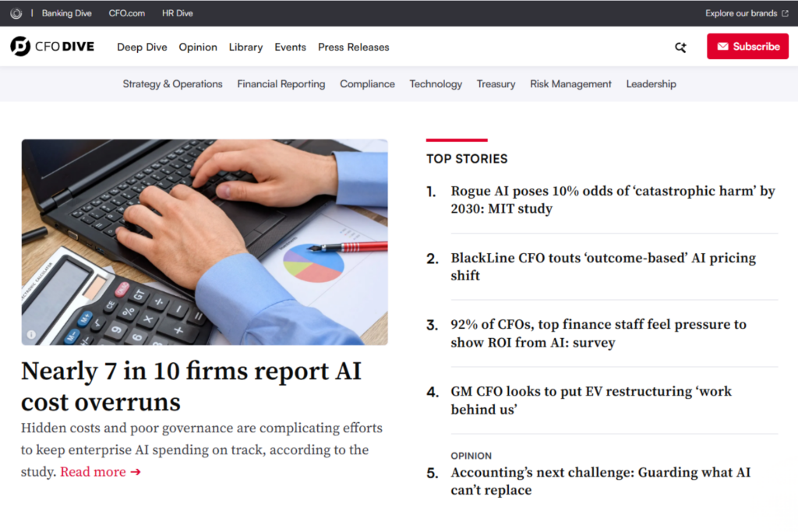The image size is (798, 532).
Task: Open the Events menu item
Action: click(290, 47)
